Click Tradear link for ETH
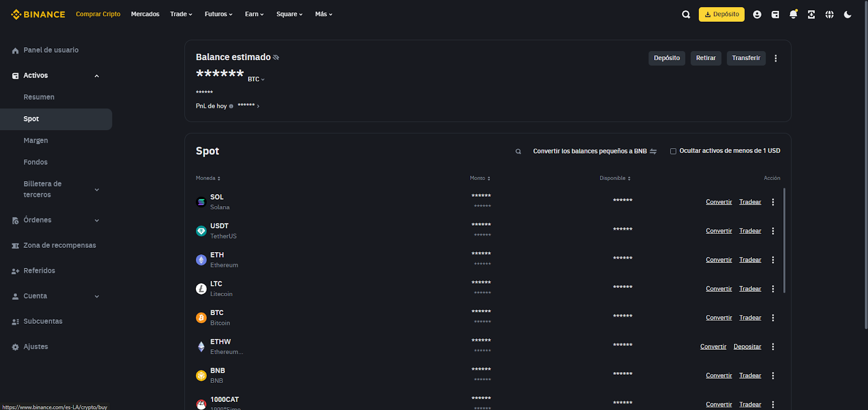868x410 pixels. click(750, 260)
